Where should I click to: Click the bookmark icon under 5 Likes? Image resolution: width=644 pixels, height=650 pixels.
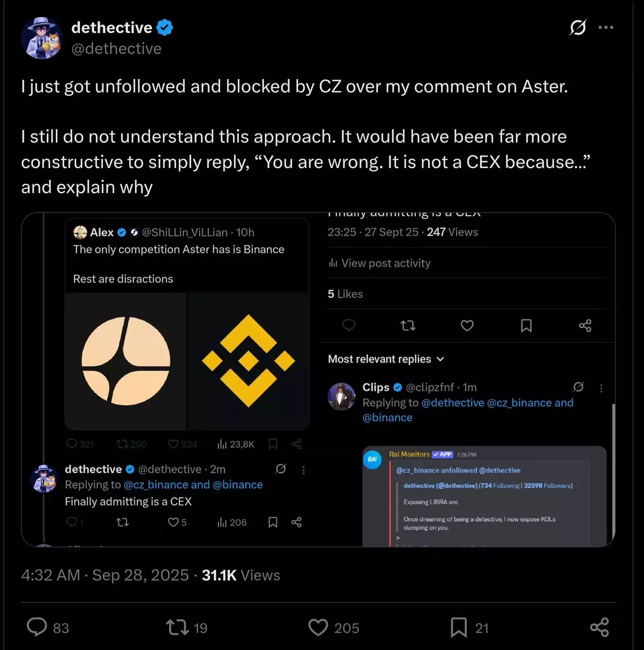[526, 326]
